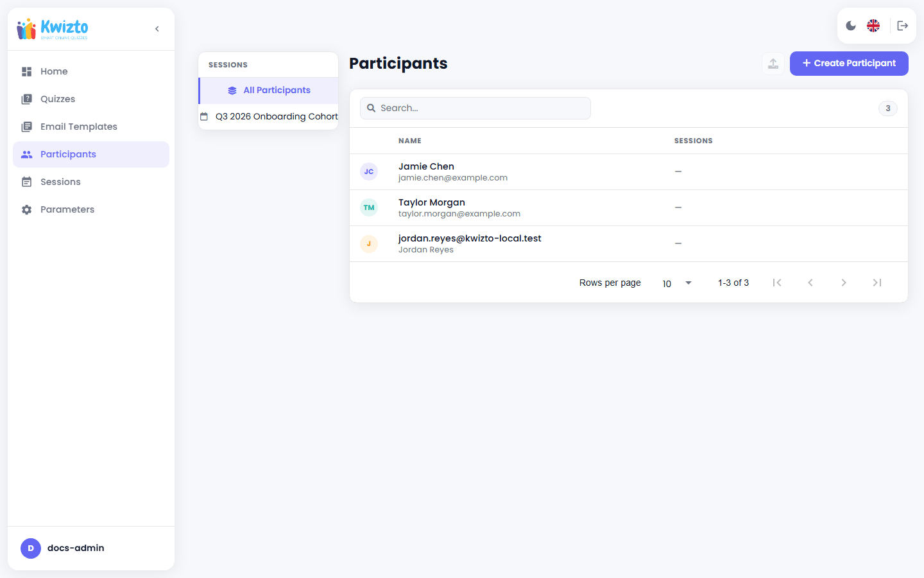Viewport: 924px width, 578px height.
Task: Click the 1-3 of 3 pagination text
Action: click(733, 283)
